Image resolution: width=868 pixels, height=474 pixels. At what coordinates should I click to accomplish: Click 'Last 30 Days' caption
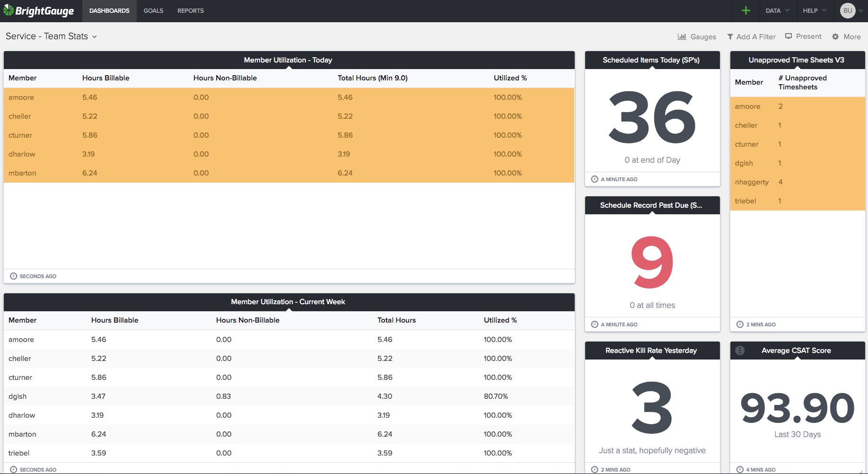798,434
